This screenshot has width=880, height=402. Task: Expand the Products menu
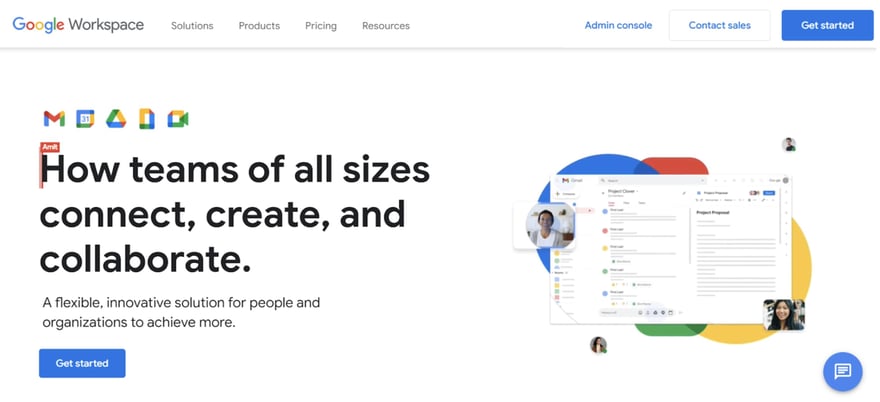pos(259,25)
